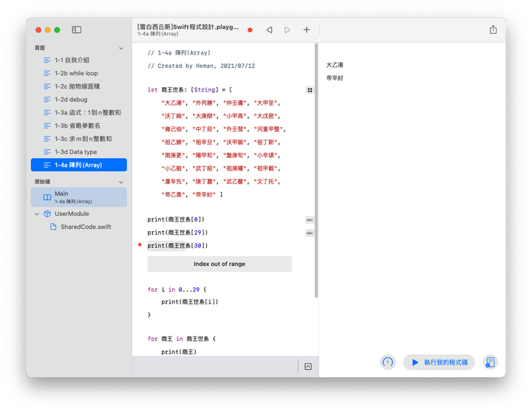Select Main source entry
532x412 pixels.
[79, 197]
